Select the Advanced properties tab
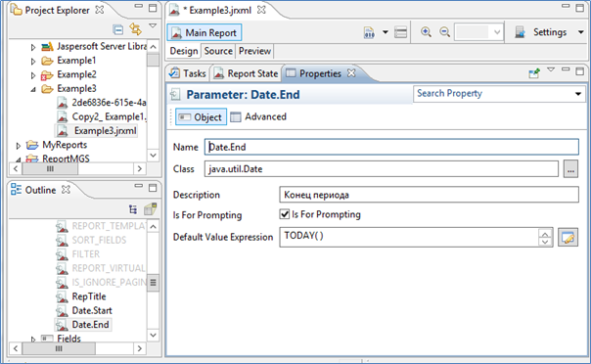Viewport: 591px width, 364px height. [258, 116]
